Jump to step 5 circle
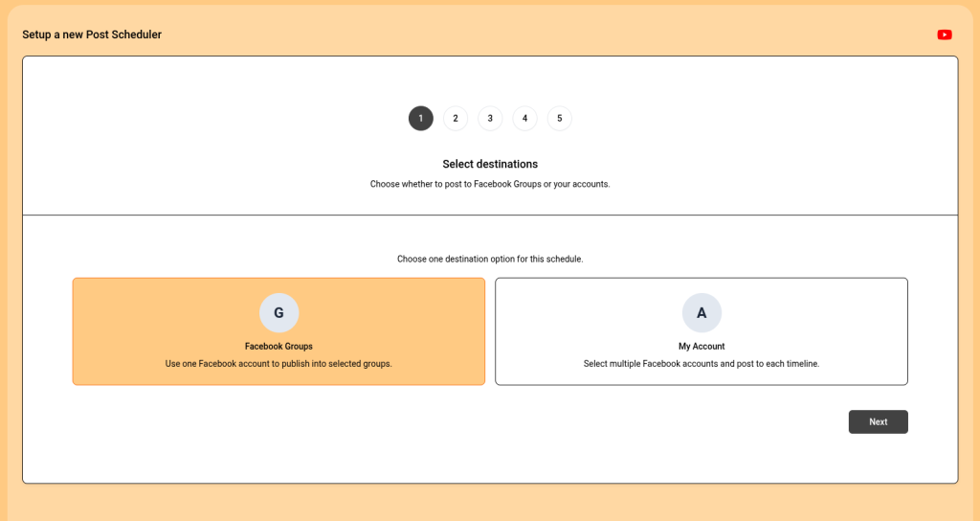The height and width of the screenshot is (521, 980). tap(559, 118)
